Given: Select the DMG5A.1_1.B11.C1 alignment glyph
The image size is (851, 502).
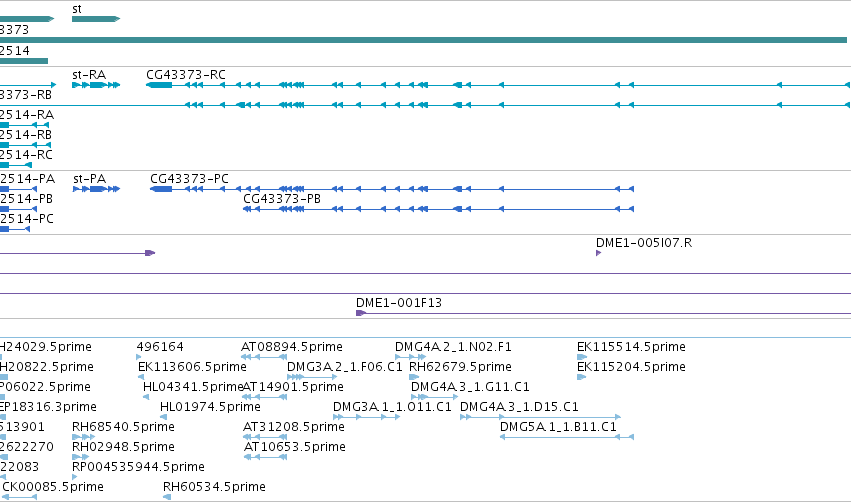Looking at the screenshot, I should (567, 437).
